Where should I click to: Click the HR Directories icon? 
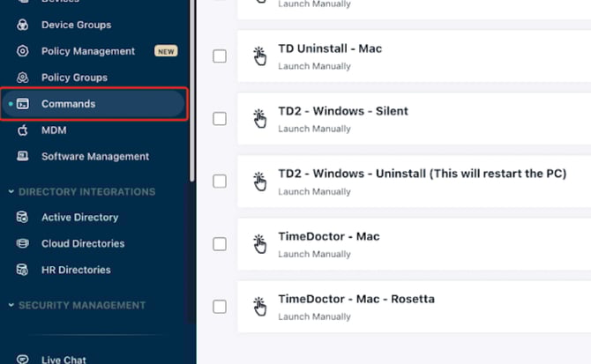[22, 270]
